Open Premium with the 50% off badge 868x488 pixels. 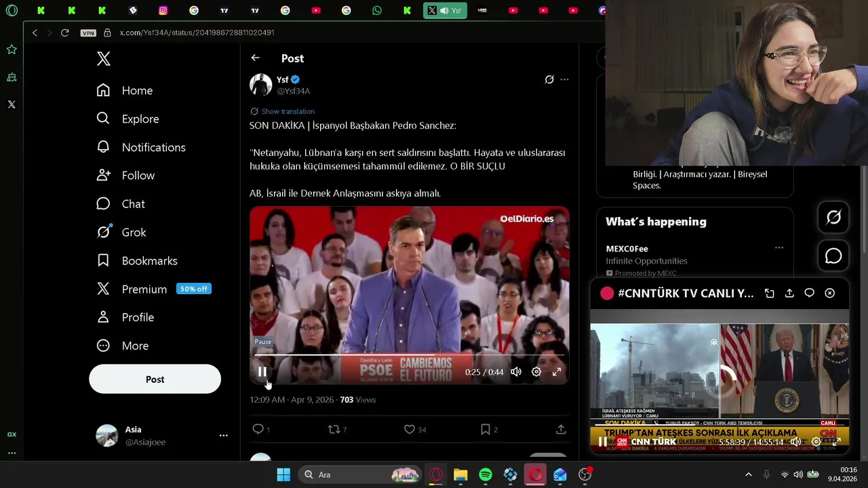pos(153,289)
